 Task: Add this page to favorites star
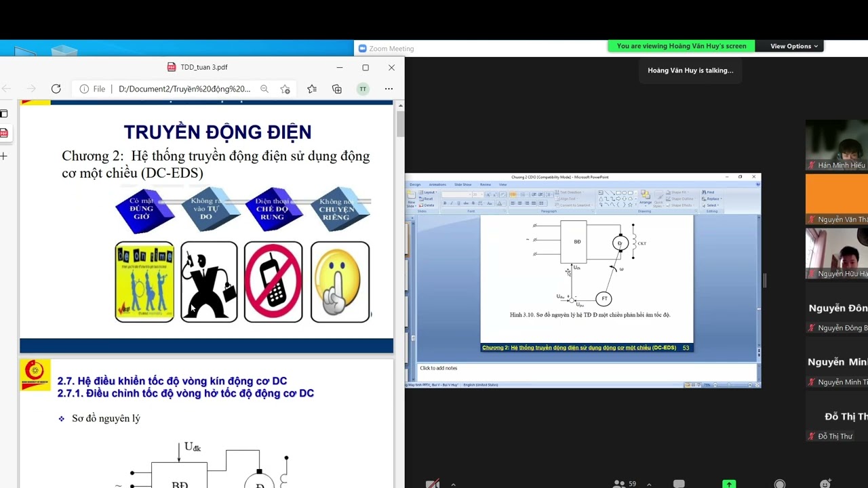pos(285,89)
